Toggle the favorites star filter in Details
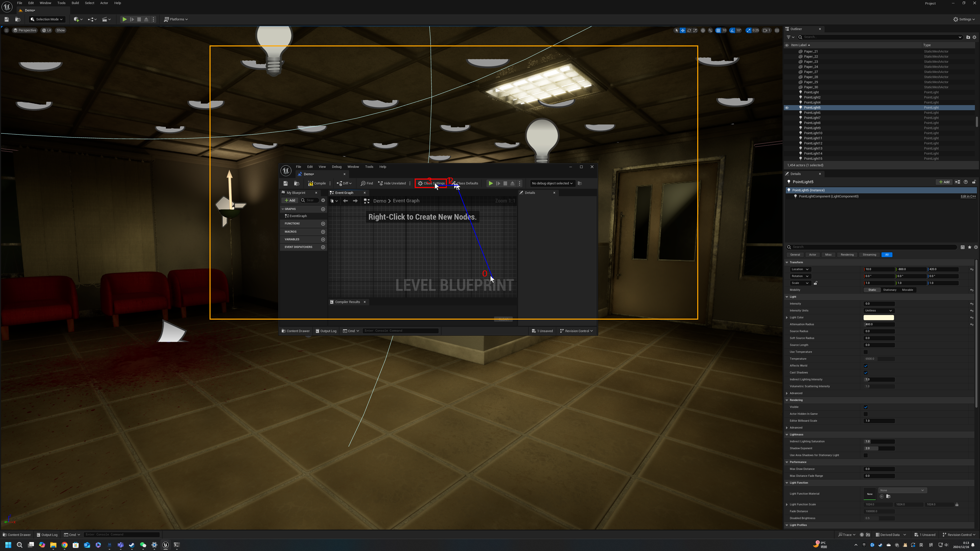The width and height of the screenshot is (980, 551). [969, 247]
